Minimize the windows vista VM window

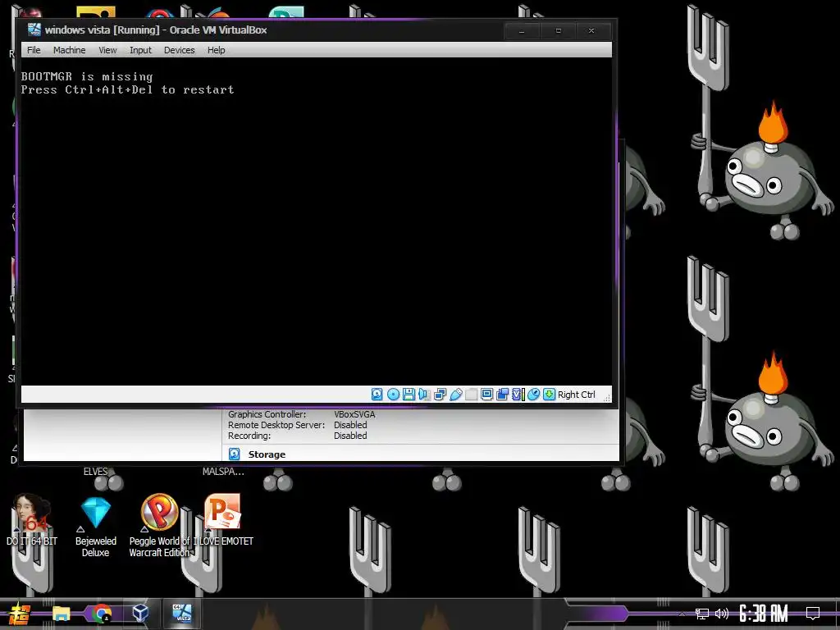tap(521, 31)
